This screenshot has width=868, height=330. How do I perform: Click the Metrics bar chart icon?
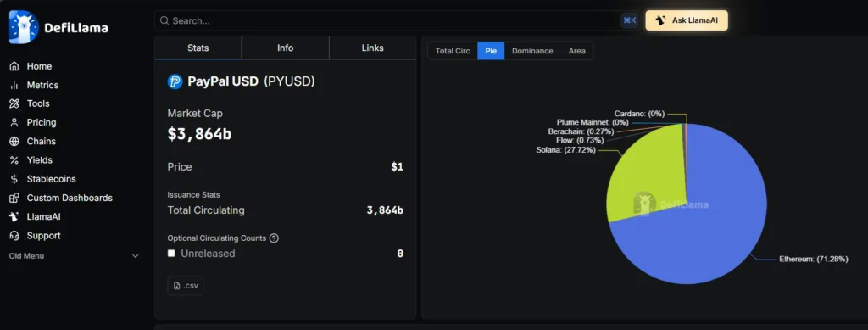[x=15, y=86]
